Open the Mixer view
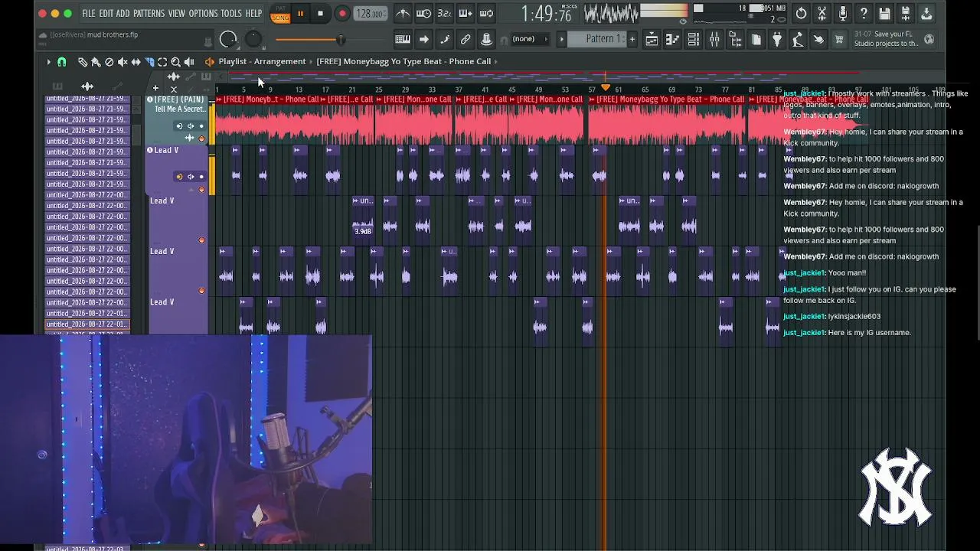Viewport: 980px width, 551px height. (x=714, y=40)
